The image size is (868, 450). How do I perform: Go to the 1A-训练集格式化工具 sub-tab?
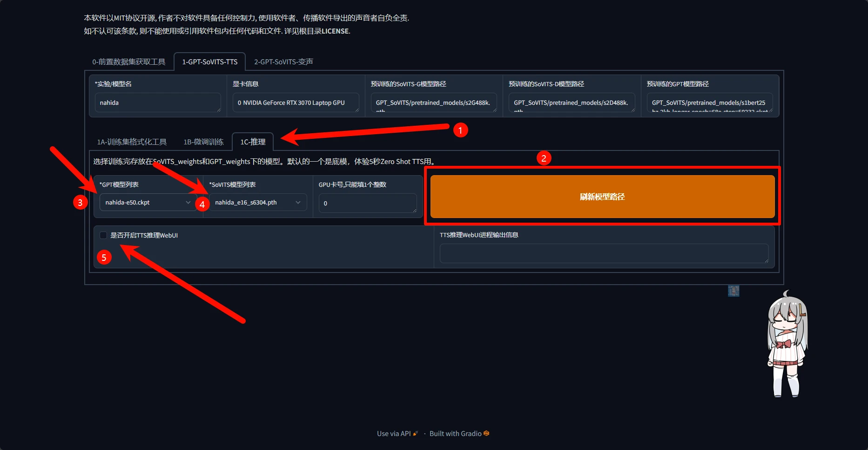point(132,142)
